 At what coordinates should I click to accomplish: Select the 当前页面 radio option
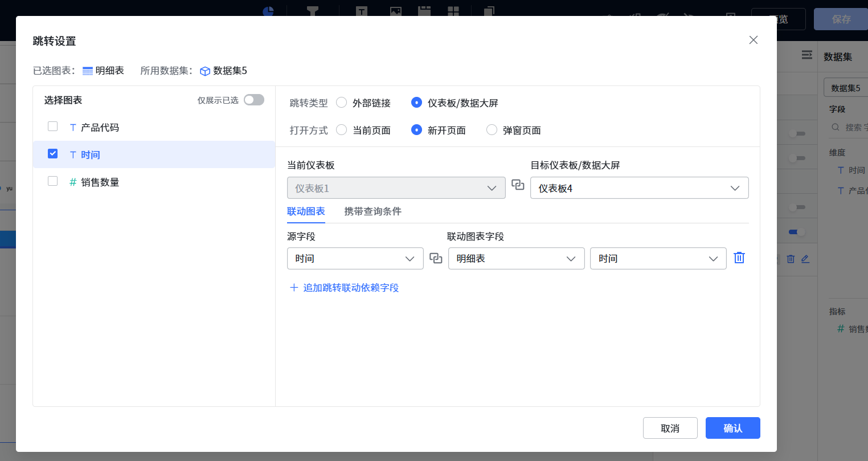[x=342, y=130]
